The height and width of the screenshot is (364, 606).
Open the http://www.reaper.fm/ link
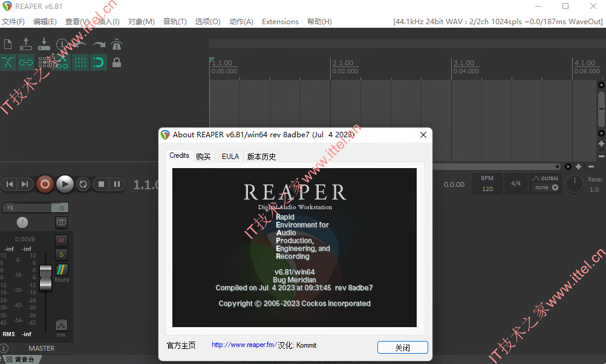point(244,345)
